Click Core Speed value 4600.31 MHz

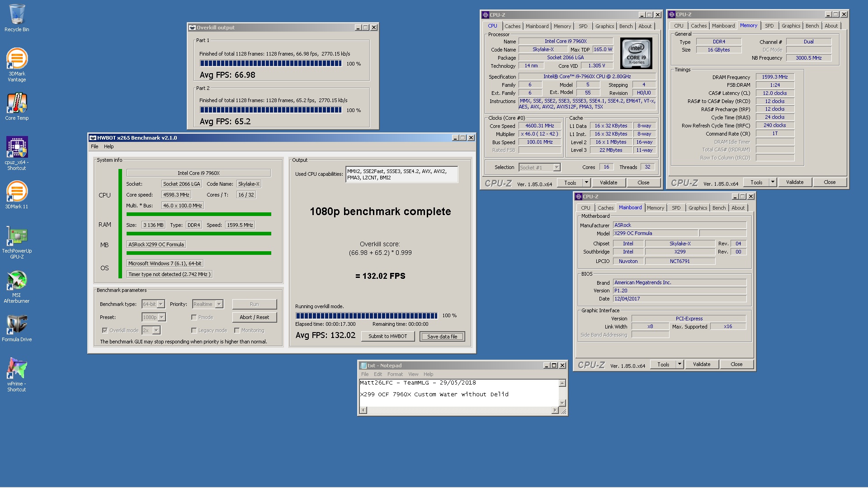click(540, 126)
